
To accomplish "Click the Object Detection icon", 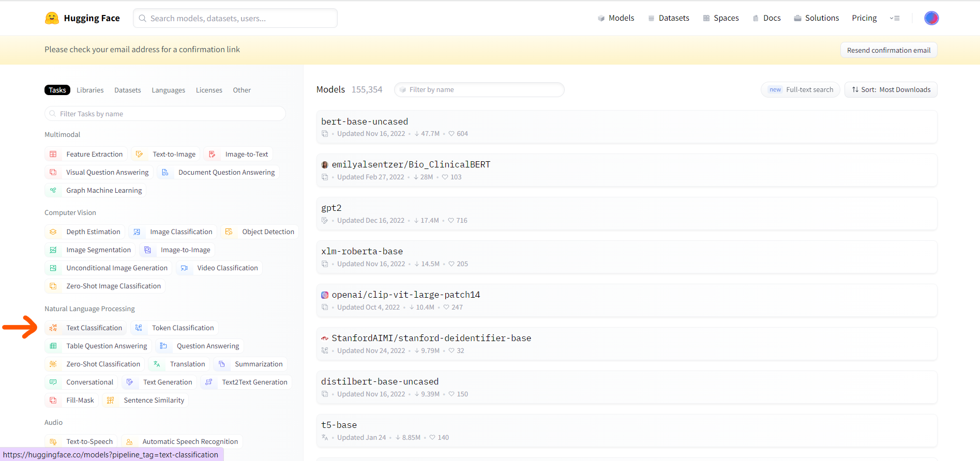I will click(229, 232).
